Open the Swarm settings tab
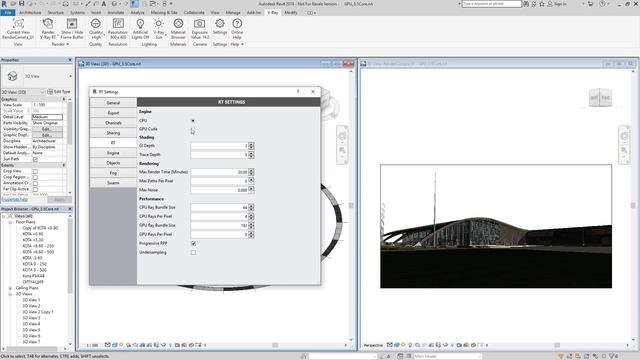The height and width of the screenshot is (360, 640). [113, 183]
